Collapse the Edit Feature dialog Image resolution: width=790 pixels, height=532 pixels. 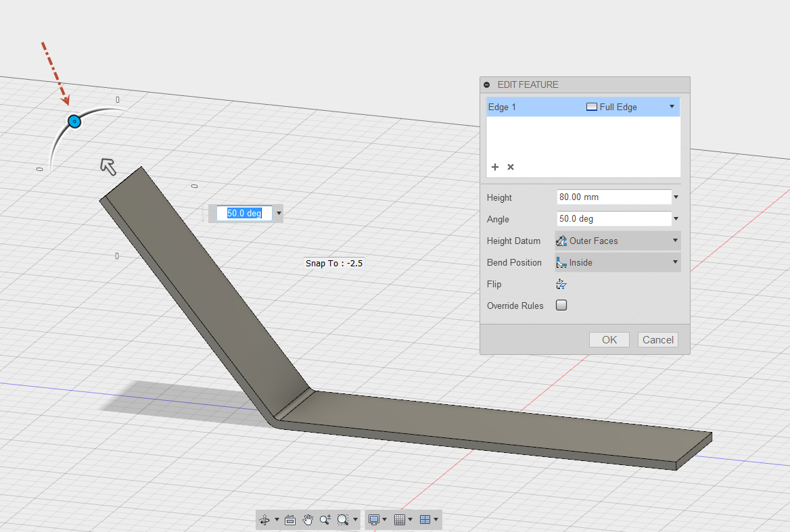[x=487, y=85]
